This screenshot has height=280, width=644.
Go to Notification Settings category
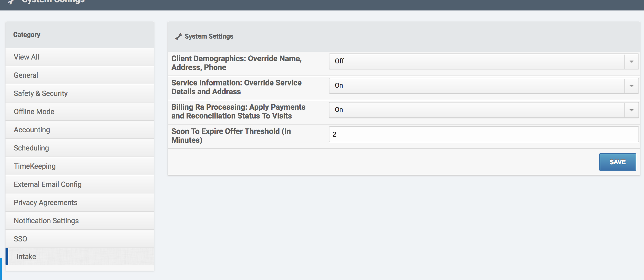coord(46,221)
